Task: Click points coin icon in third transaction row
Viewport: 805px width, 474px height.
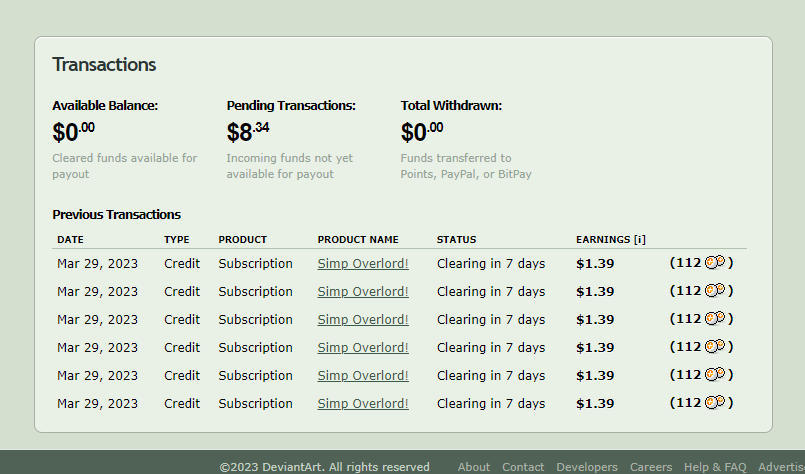Action: pos(715,319)
